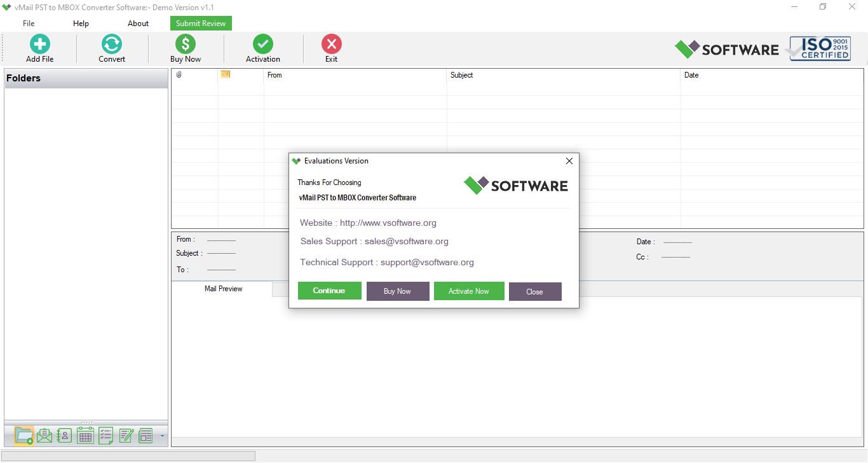Start conversion with the Convert icon

click(x=112, y=45)
